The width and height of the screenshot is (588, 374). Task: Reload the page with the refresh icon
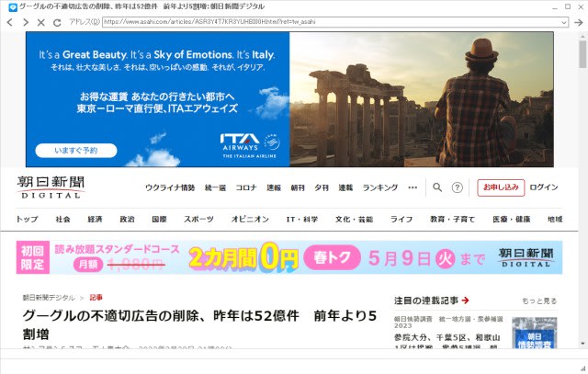point(57,22)
